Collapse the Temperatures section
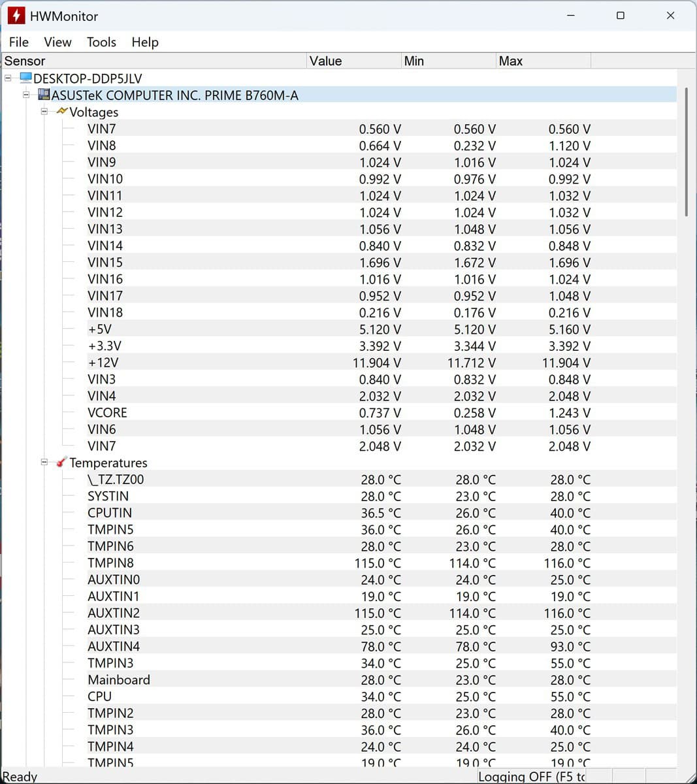The width and height of the screenshot is (697, 784). [44, 463]
